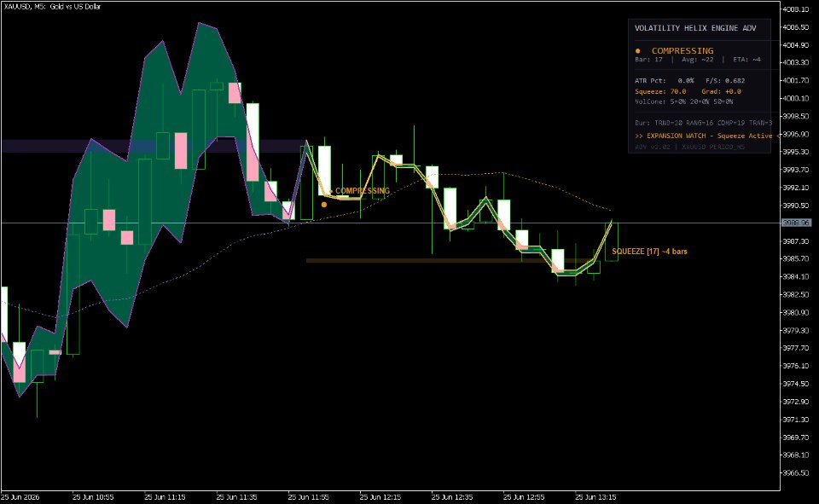Image resolution: width=819 pixels, height=504 pixels.
Task: Select the VolCone percentages line
Action: pos(683,101)
